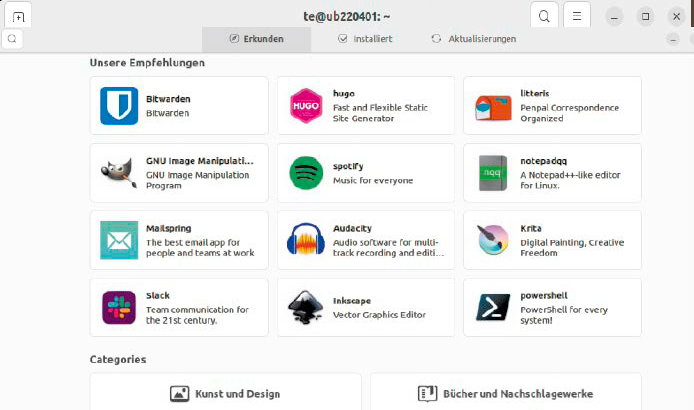Click Team communication for the 21st century

click(197, 315)
